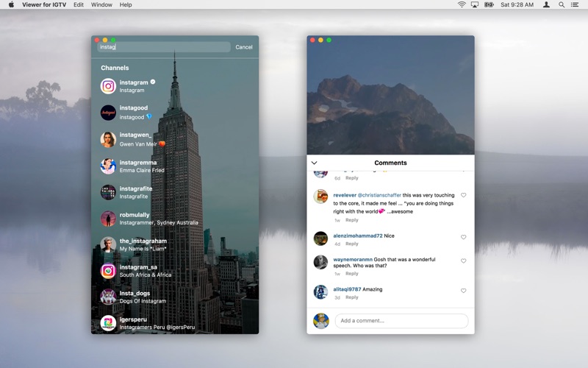Open the Wi-Fi status menu
588x368 pixels.
(x=462, y=4)
